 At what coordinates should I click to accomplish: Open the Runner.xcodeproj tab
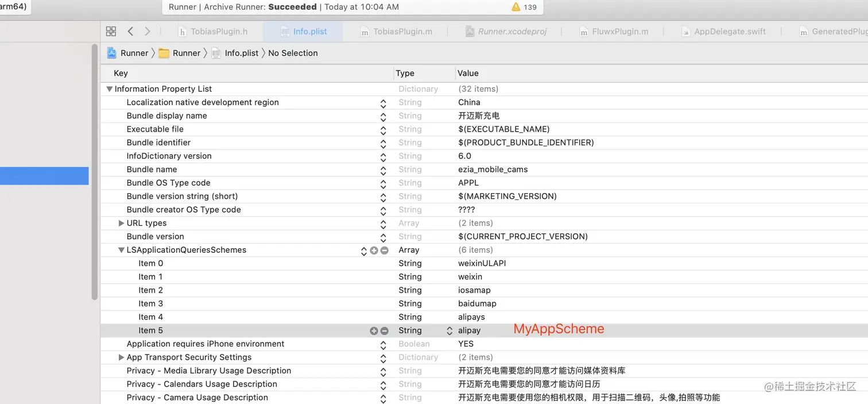506,32
